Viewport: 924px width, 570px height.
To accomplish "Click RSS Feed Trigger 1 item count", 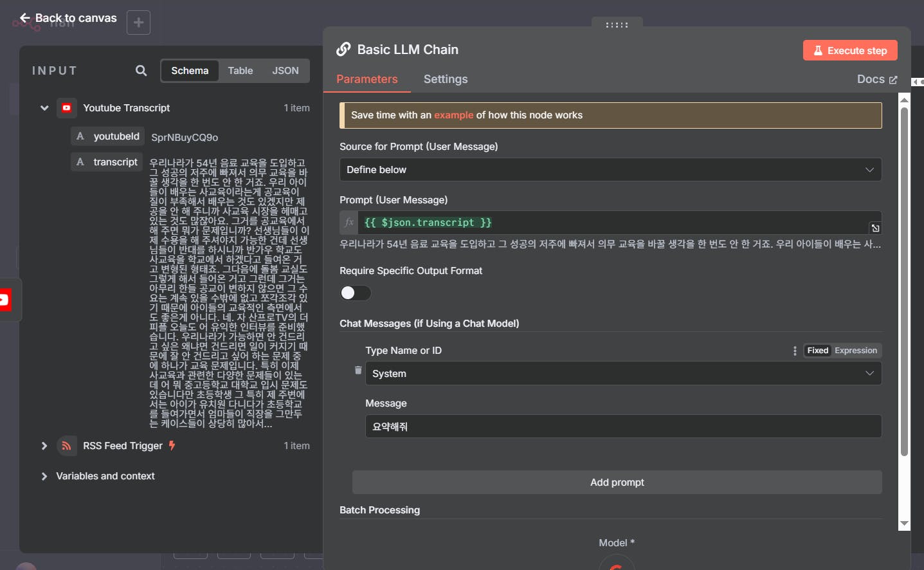I will pos(296,446).
